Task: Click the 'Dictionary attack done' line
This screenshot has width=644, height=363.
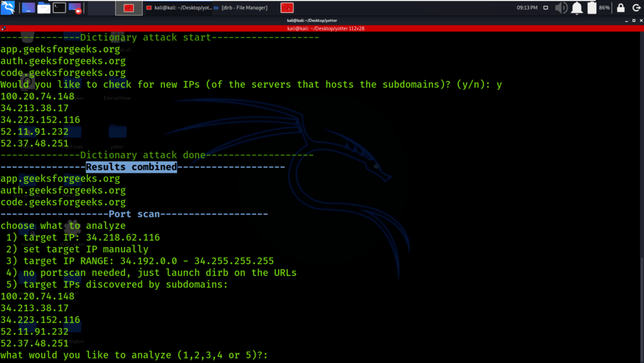Action: (x=157, y=155)
